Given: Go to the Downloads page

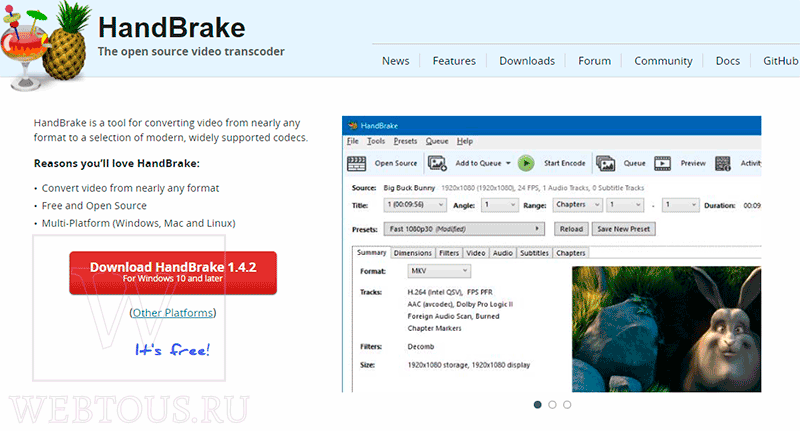Looking at the screenshot, I should pyautogui.click(x=527, y=61).
